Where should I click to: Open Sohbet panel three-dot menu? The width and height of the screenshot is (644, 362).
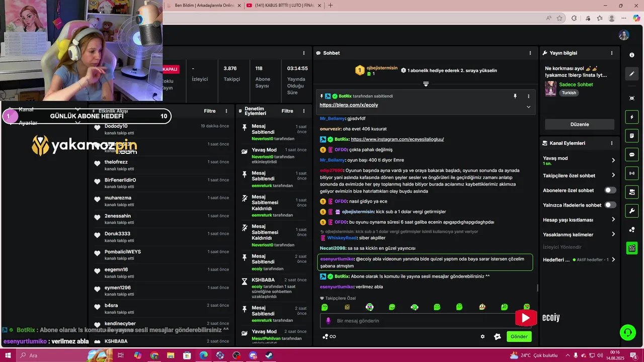pos(530,53)
